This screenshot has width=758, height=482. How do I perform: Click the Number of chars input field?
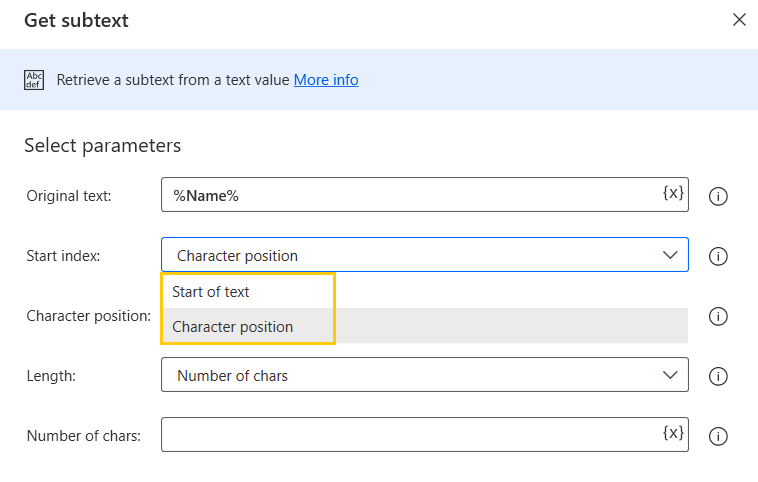point(424,435)
